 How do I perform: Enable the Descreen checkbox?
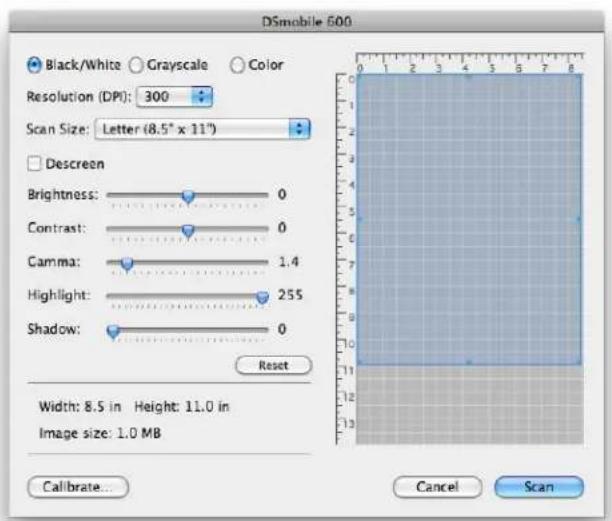[x=34, y=164]
